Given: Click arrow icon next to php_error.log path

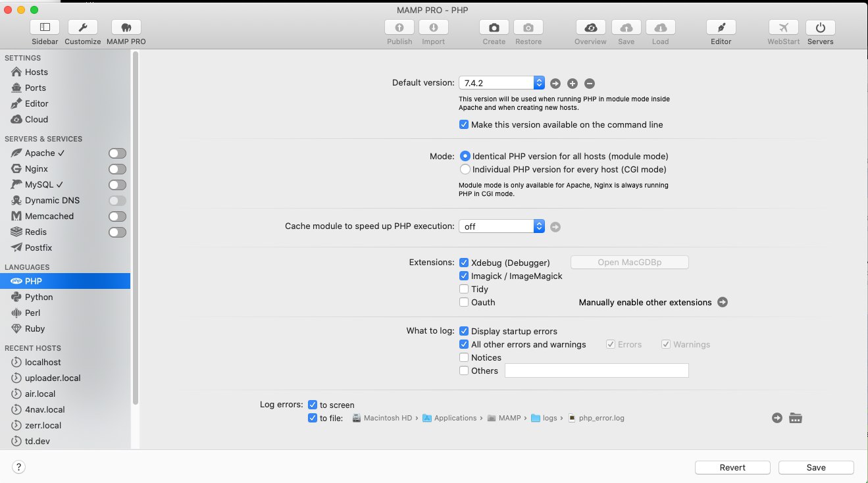Looking at the screenshot, I should tap(777, 418).
